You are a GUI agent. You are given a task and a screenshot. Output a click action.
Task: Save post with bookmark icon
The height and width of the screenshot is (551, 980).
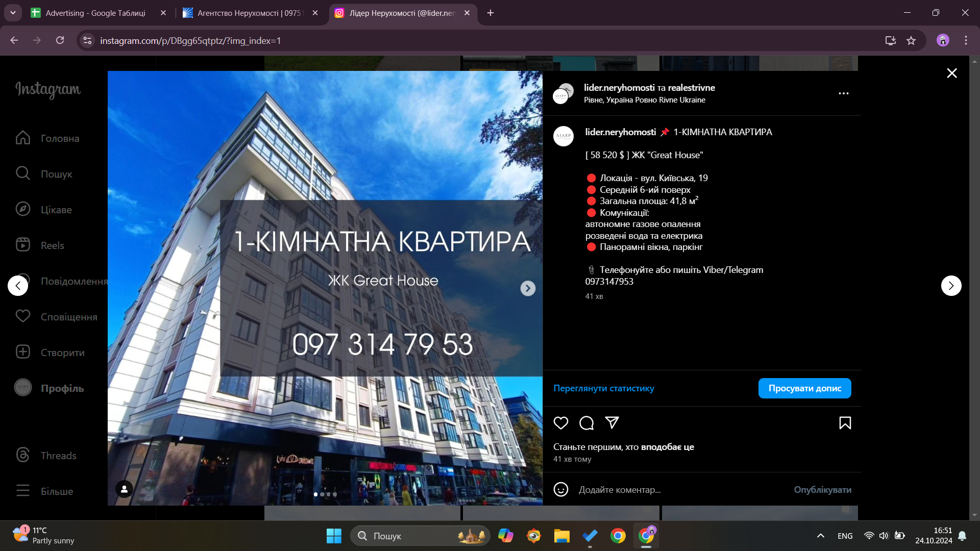click(845, 423)
